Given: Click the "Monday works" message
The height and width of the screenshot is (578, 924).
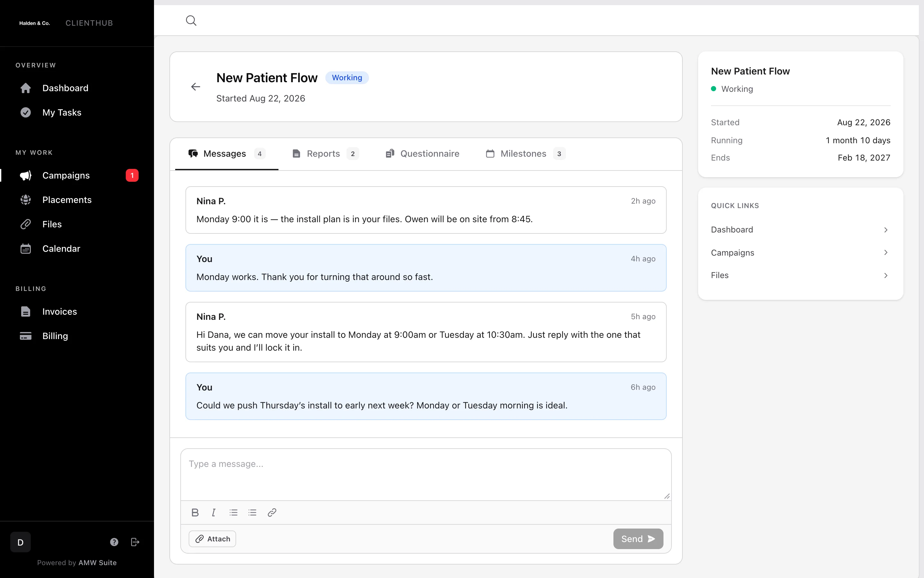Looking at the screenshot, I should click(426, 267).
